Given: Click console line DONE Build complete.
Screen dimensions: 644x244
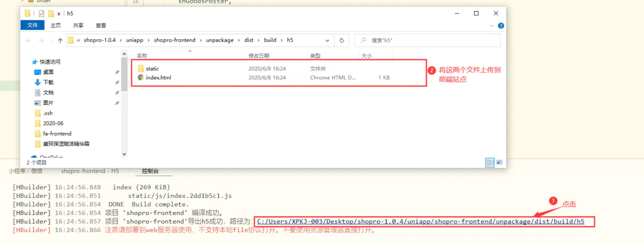Looking at the screenshot, I should click(149, 204).
